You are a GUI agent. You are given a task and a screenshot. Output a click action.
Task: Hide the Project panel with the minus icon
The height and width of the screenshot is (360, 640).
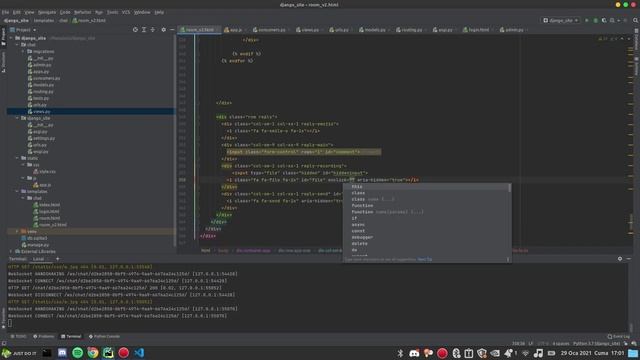[x=172, y=29]
